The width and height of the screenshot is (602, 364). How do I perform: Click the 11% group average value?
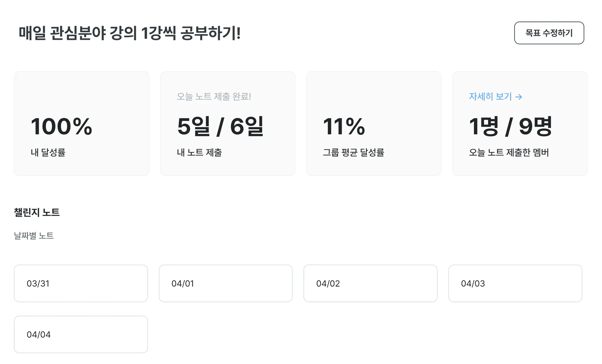[344, 126]
